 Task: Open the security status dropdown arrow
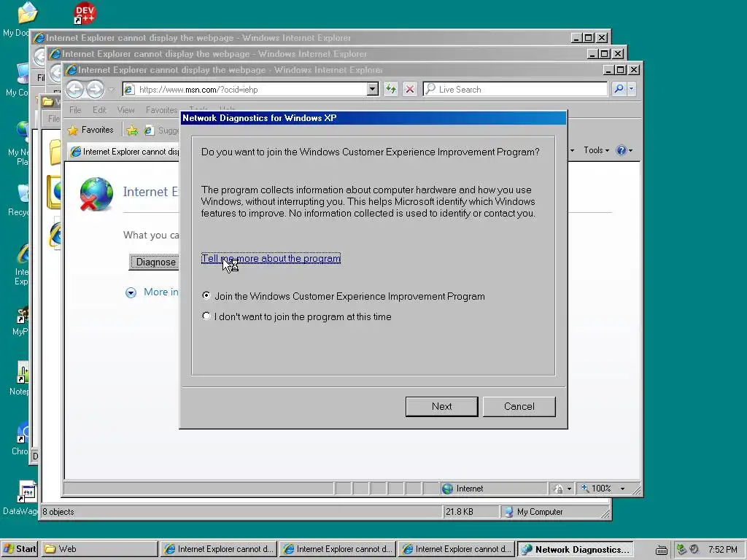pos(569,489)
